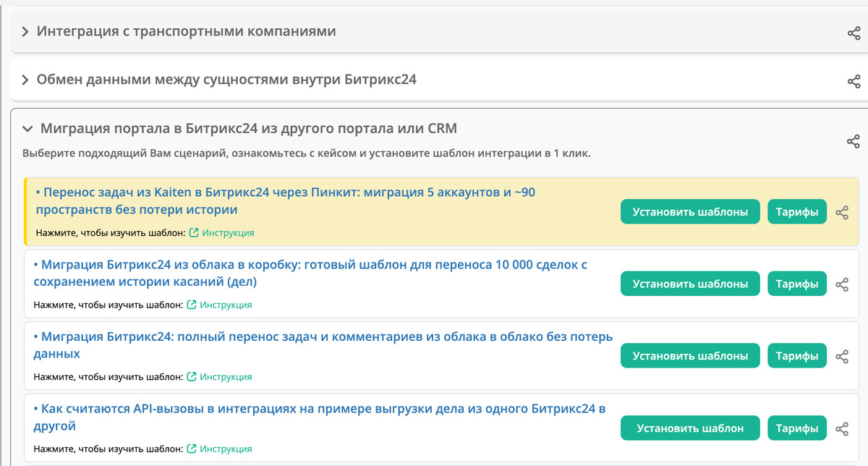Open the полный перенос задач и комментариев link

coord(323,345)
